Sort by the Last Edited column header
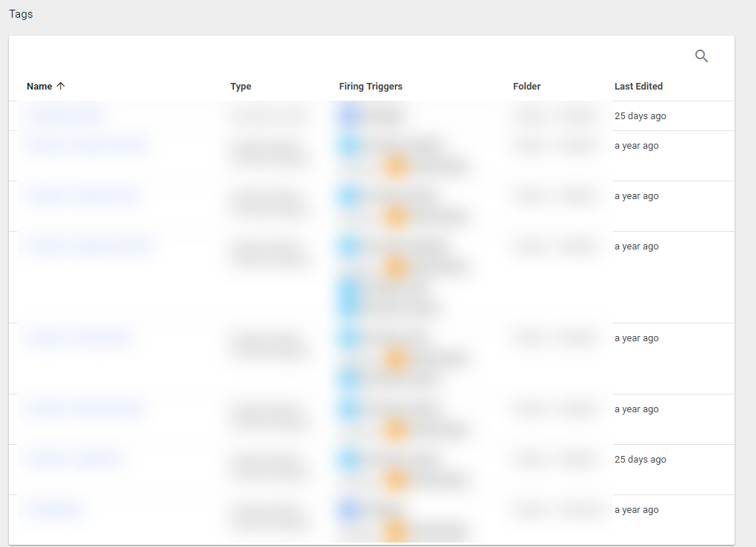 pos(638,87)
